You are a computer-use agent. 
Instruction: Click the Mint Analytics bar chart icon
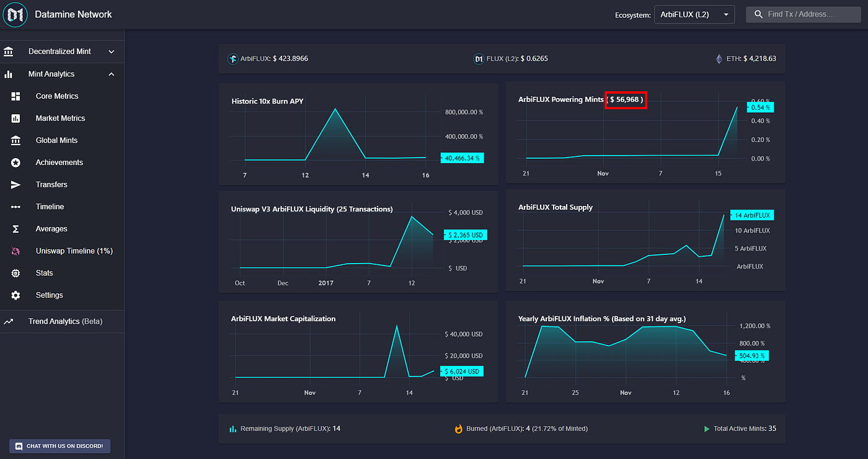tap(9, 74)
